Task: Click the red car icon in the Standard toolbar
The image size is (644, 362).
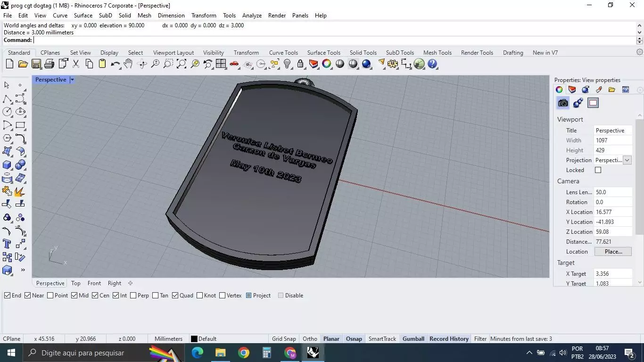Action: (234, 64)
